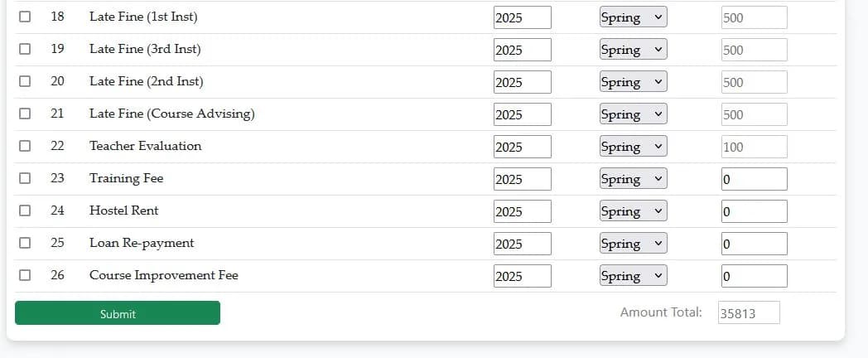Click the Amount Total field
The width and height of the screenshot is (868, 358).
[749, 312]
